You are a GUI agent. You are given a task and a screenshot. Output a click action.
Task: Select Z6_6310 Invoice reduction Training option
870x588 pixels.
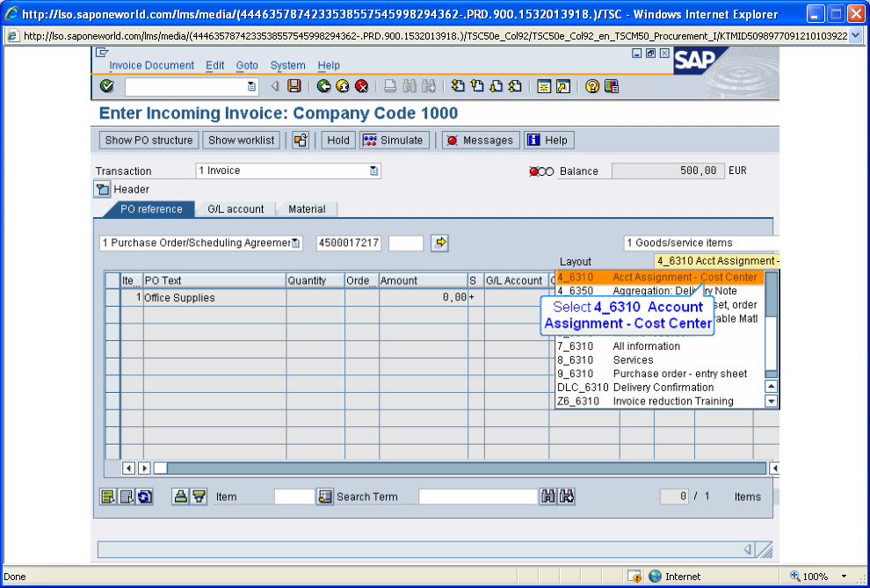[660, 401]
